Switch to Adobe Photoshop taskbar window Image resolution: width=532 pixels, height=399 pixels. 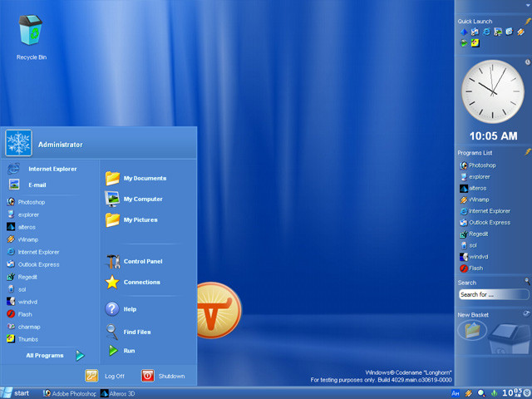(70, 393)
